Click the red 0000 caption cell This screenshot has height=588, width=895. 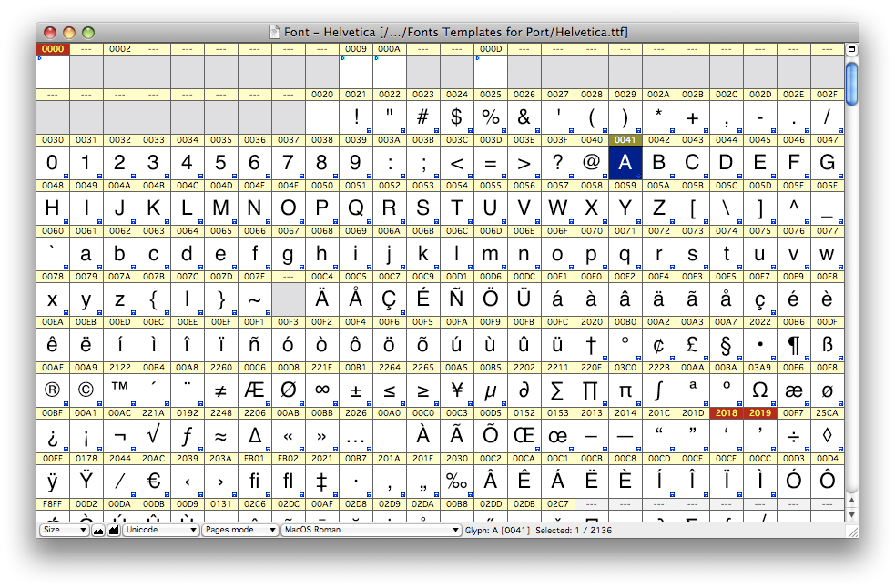click(x=53, y=49)
